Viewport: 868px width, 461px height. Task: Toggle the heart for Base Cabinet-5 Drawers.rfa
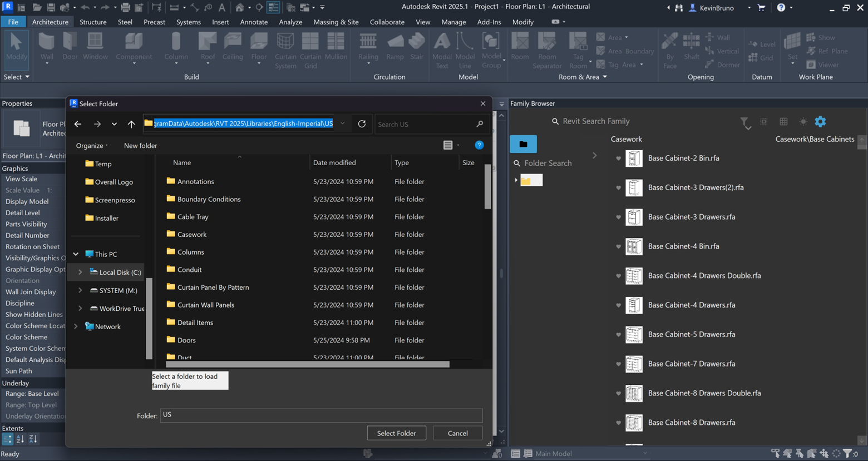point(618,335)
